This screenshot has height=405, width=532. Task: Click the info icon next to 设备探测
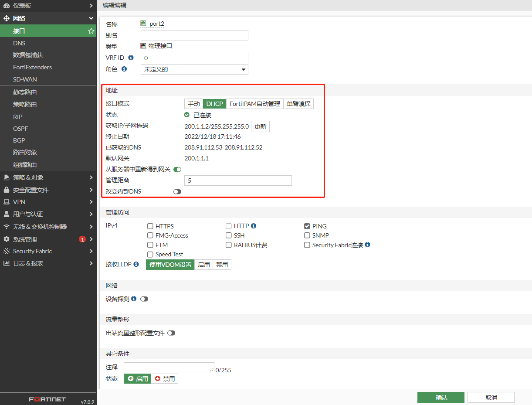[x=134, y=299]
